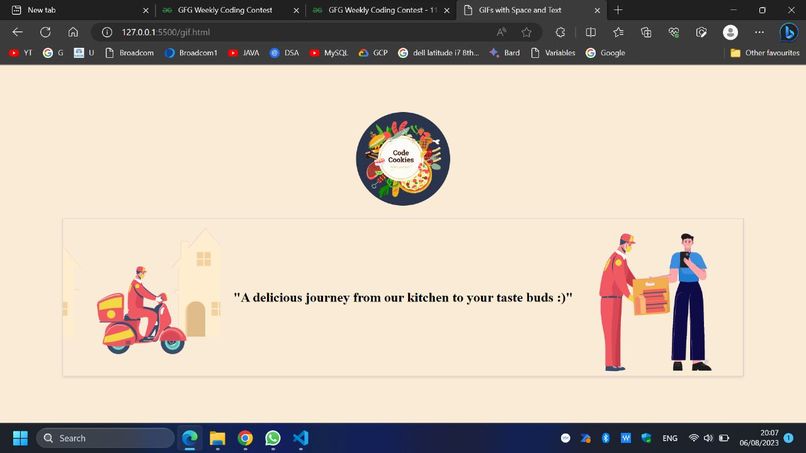Open File Explorer from taskbar

point(217,438)
